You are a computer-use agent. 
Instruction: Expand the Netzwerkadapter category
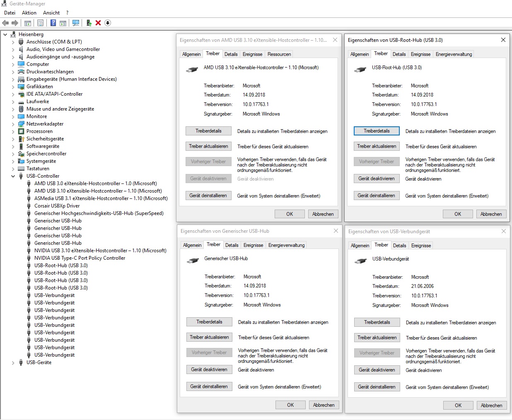(x=13, y=124)
